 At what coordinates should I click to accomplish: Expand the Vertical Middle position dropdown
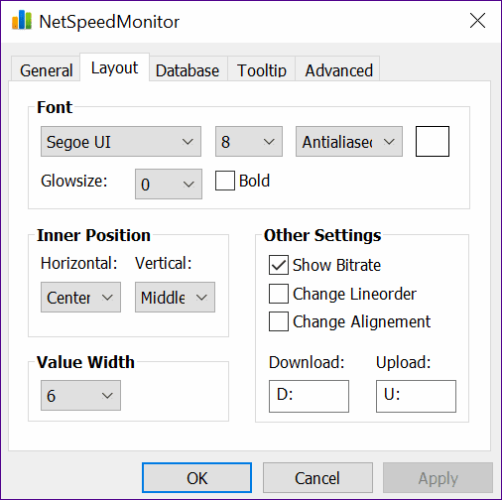pyautogui.click(x=175, y=297)
